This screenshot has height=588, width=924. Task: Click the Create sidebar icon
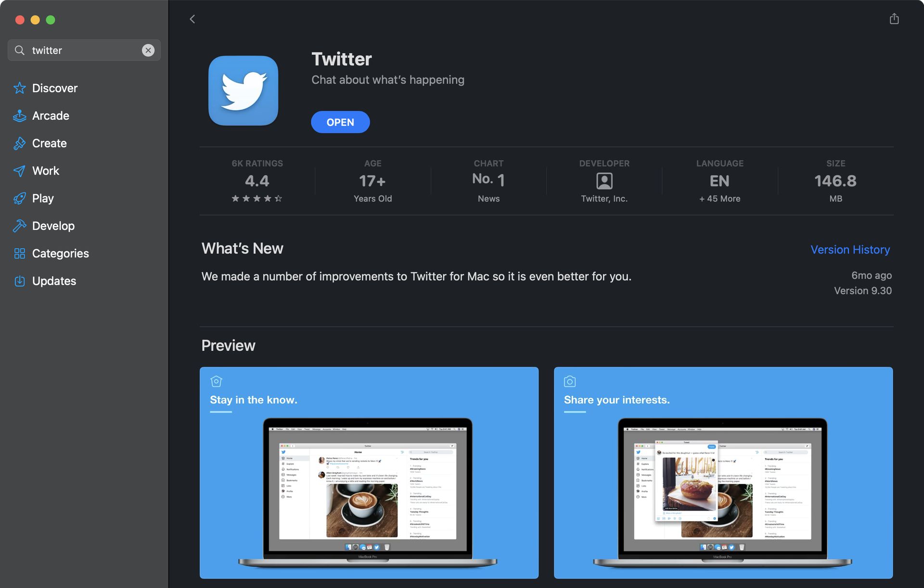(x=19, y=143)
